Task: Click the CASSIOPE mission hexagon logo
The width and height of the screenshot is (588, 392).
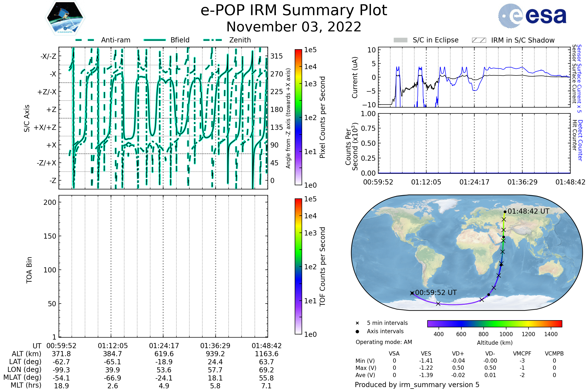Action: [65, 18]
